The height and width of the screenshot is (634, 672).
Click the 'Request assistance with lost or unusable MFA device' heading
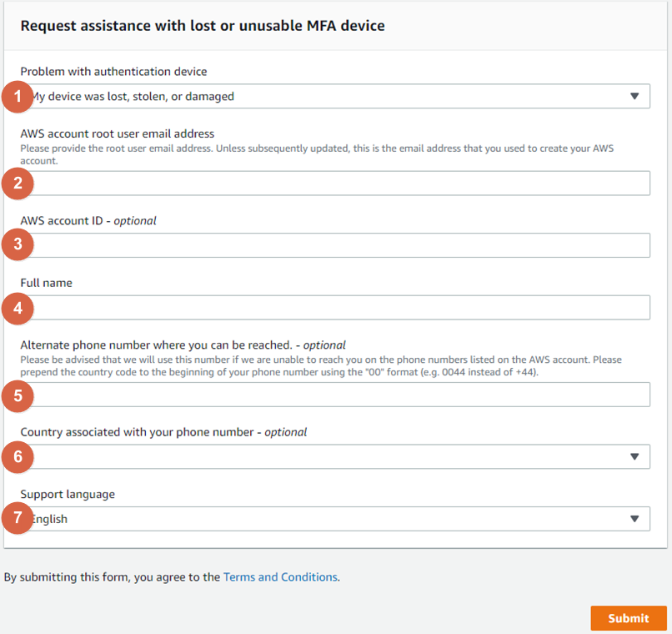(x=203, y=26)
